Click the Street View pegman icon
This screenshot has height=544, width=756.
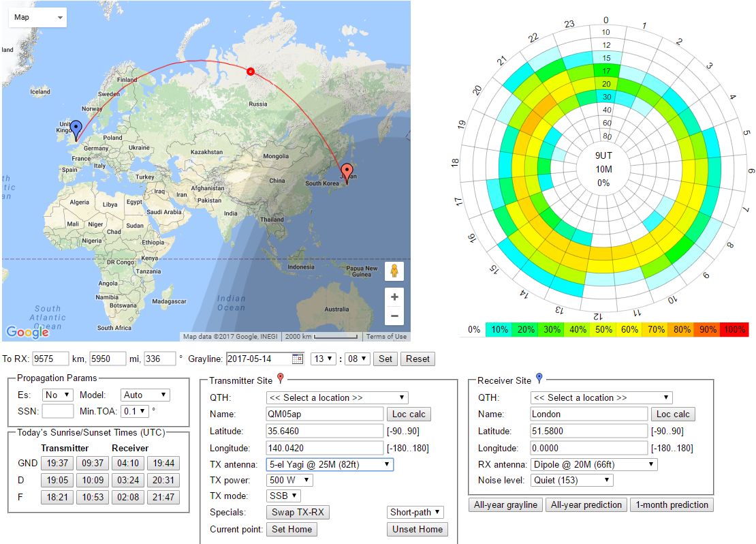394,271
